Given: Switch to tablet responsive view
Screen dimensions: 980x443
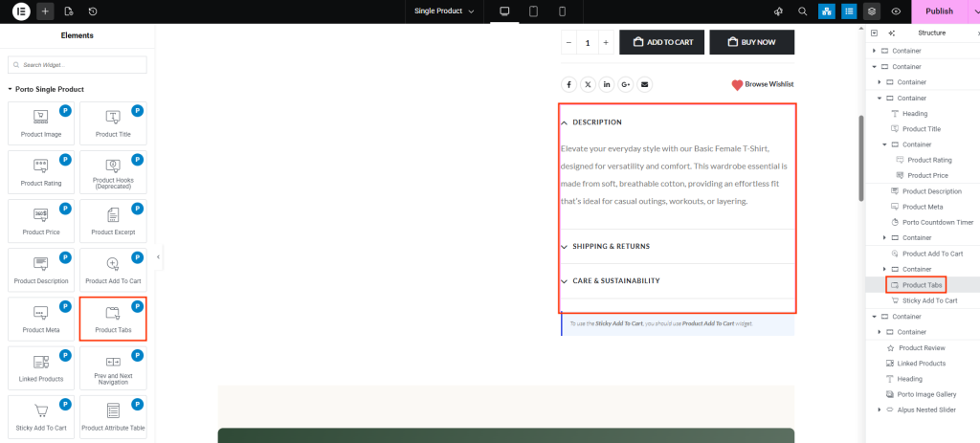Looking at the screenshot, I should 533,11.
